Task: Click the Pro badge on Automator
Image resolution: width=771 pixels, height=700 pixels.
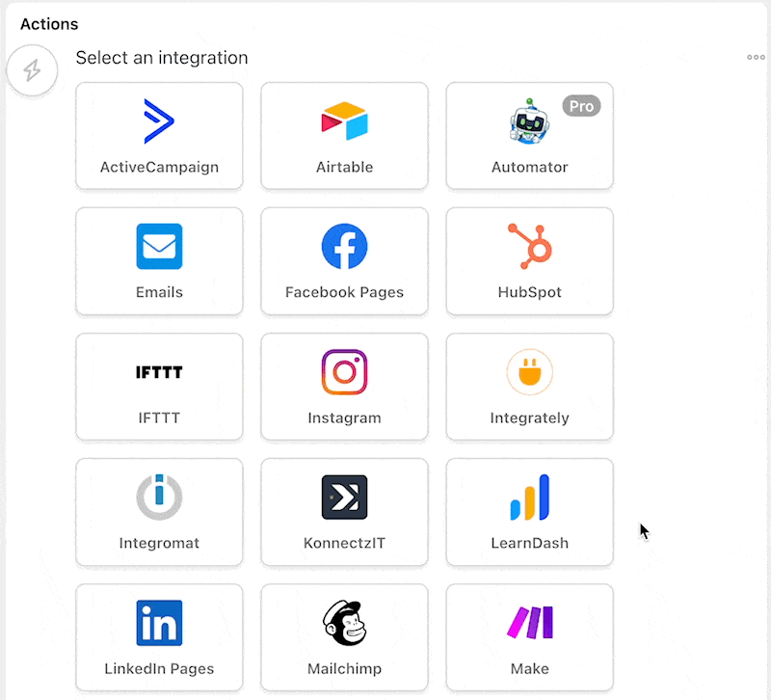Action: (581, 106)
